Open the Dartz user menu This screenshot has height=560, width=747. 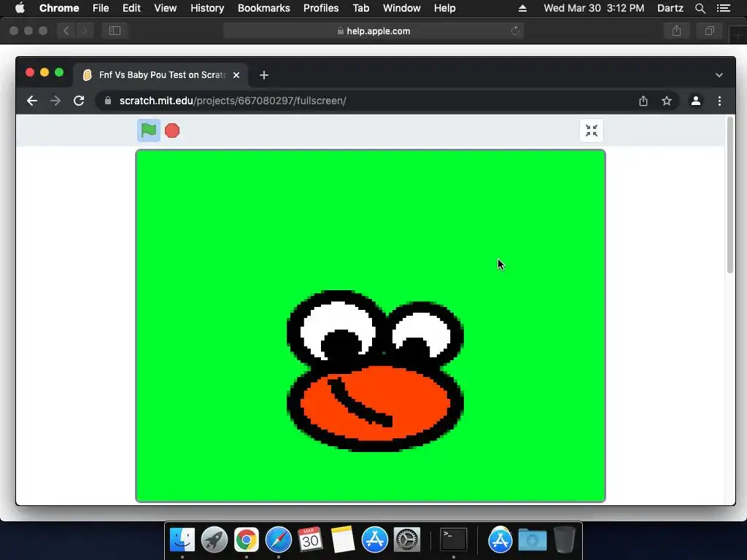click(670, 8)
